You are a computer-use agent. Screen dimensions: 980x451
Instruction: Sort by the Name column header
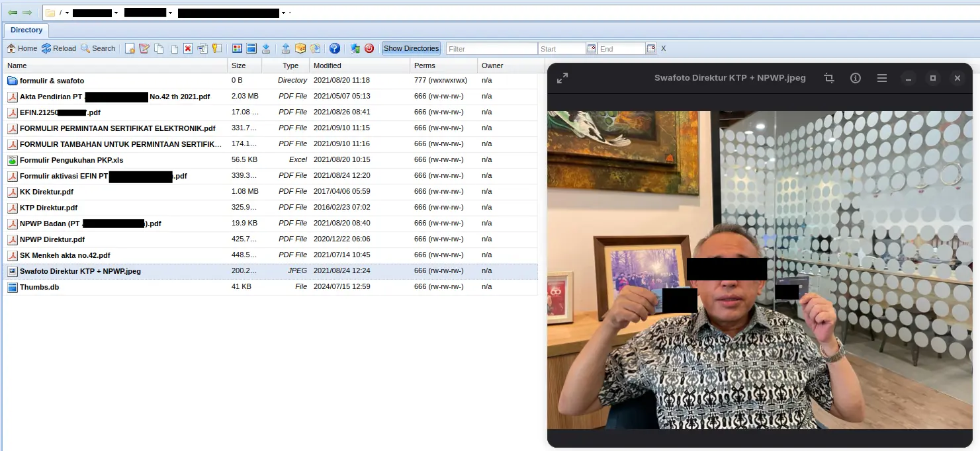coord(116,65)
